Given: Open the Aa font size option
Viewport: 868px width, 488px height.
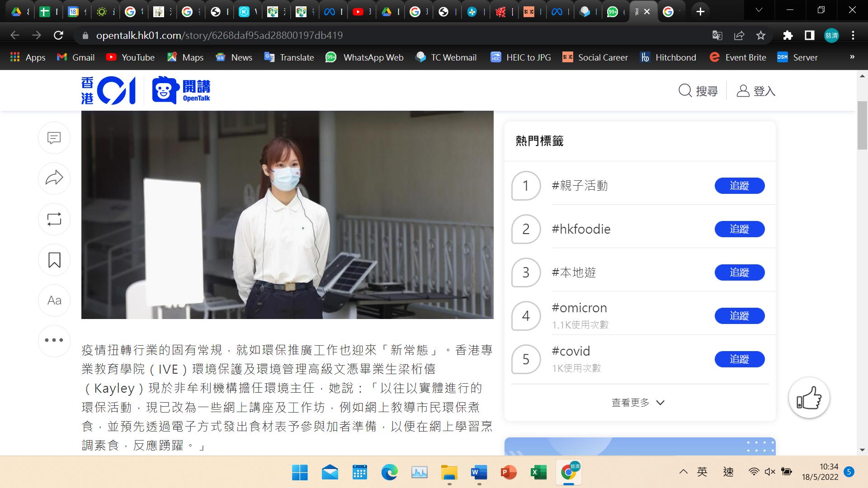Looking at the screenshot, I should [x=54, y=300].
